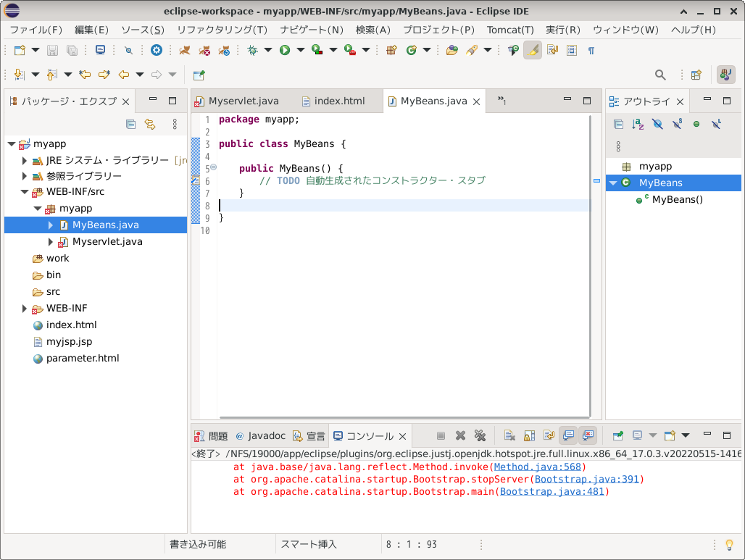Click the Previous Annotation toolbar icon
The width and height of the screenshot is (745, 560).
[52, 75]
